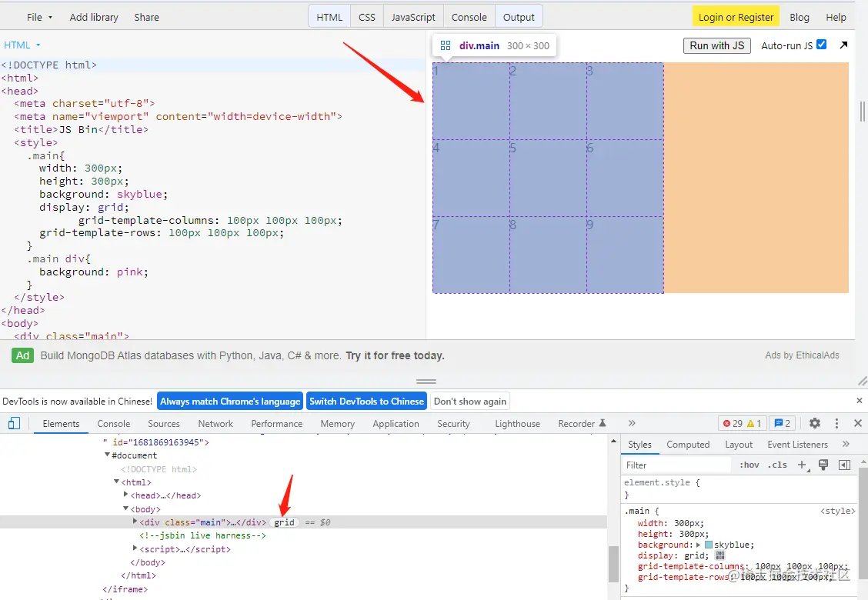
Task: Switch to the Computed styles tab
Action: 687,444
